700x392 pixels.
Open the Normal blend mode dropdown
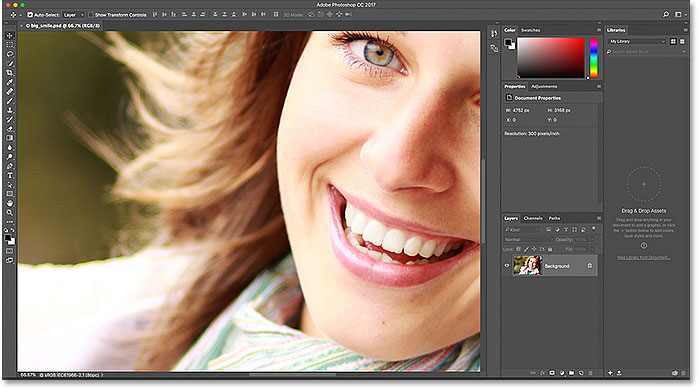[x=528, y=240]
